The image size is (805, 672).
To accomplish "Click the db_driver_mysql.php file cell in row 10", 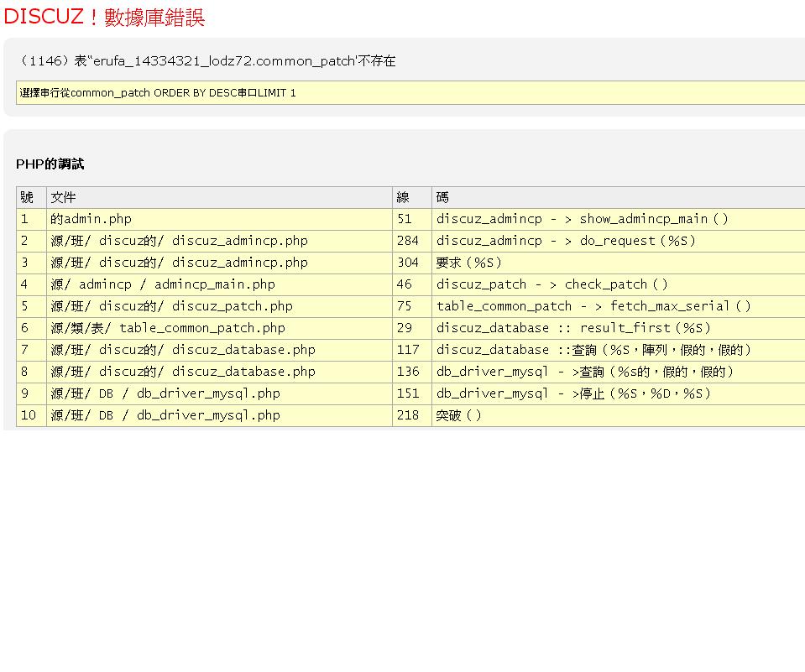I will pyautogui.click(x=219, y=415).
